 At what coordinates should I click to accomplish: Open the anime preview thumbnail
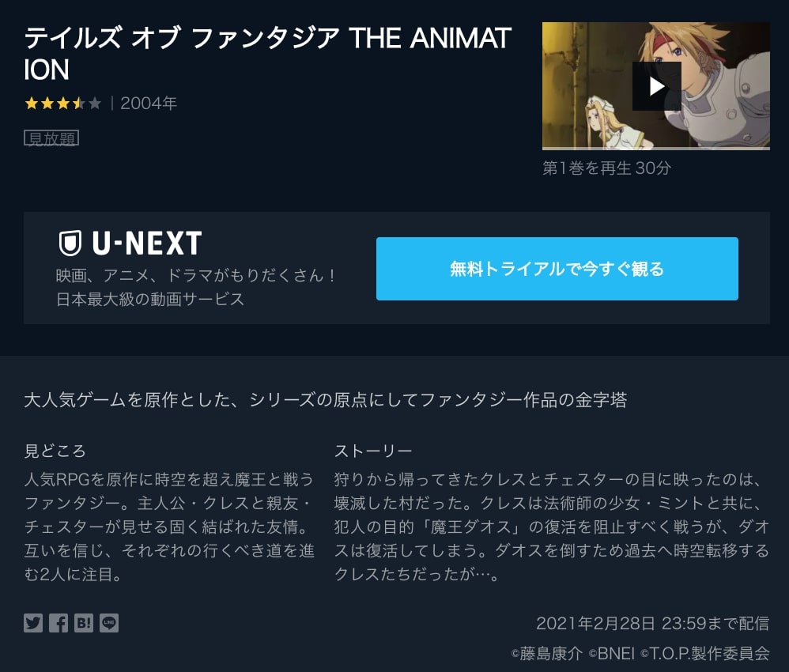click(655, 85)
